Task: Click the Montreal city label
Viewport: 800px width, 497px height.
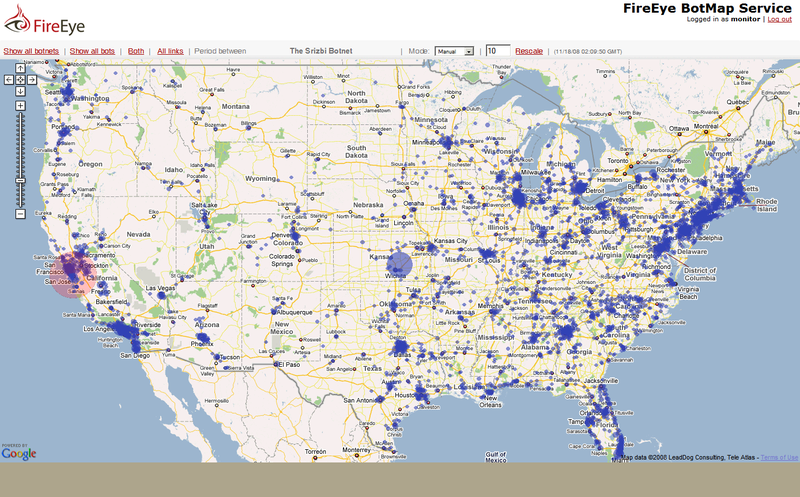Action: coord(706,126)
